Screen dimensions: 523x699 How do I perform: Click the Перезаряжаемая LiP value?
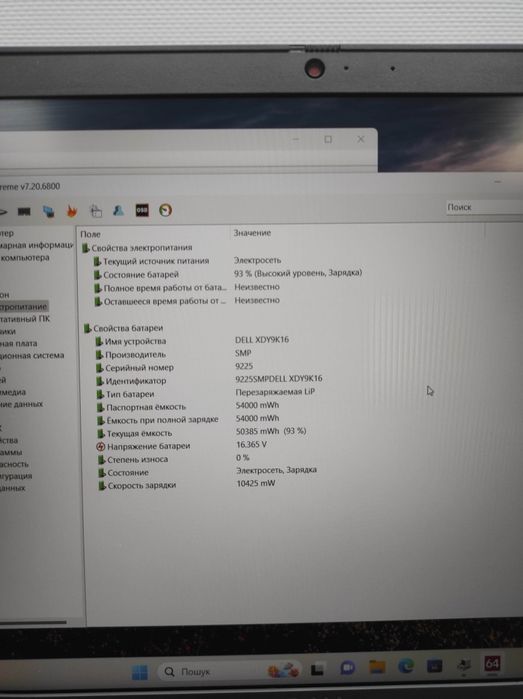275,392
